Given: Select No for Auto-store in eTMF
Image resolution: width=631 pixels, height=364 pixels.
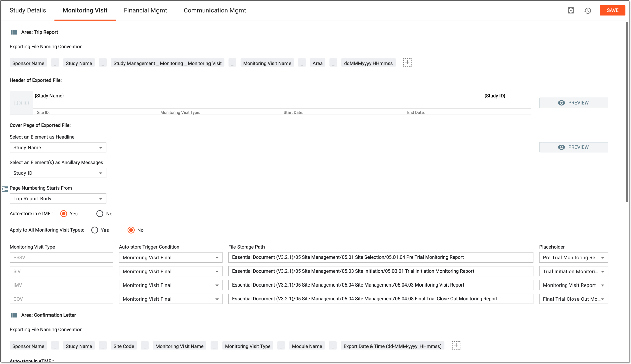Looking at the screenshot, I should point(100,214).
